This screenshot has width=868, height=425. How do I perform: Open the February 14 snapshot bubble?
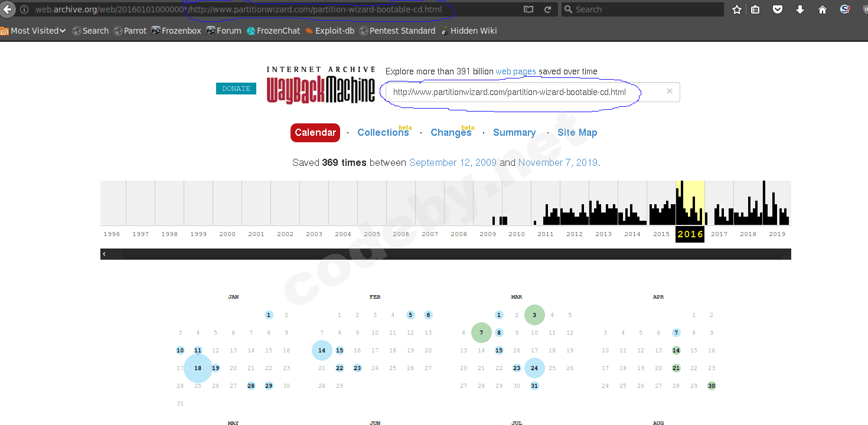pos(322,351)
